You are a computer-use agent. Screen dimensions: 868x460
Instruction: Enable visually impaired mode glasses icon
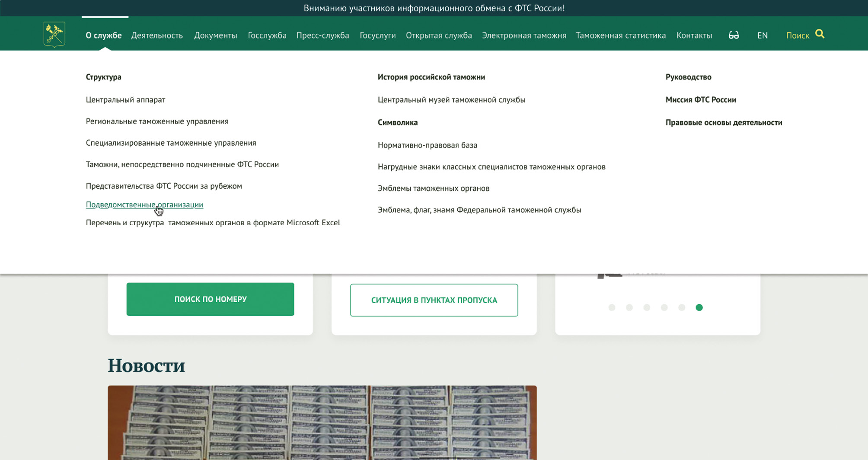click(x=734, y=35)
